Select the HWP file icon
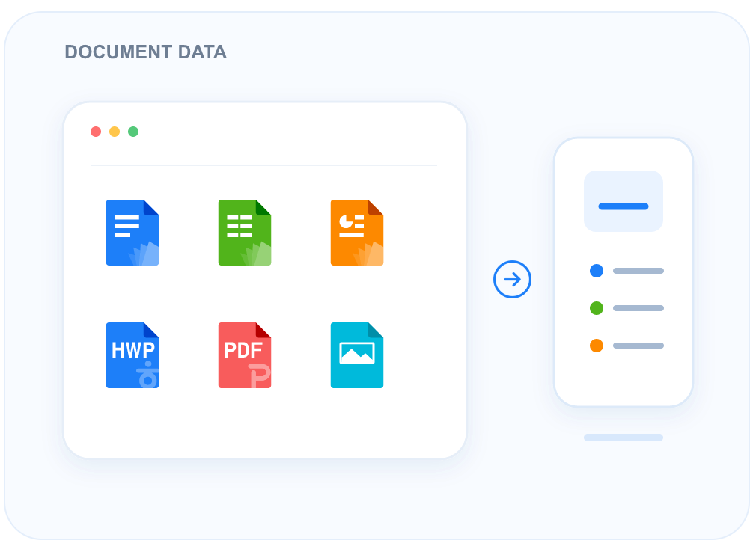The image size is (756, 546). 132,355
